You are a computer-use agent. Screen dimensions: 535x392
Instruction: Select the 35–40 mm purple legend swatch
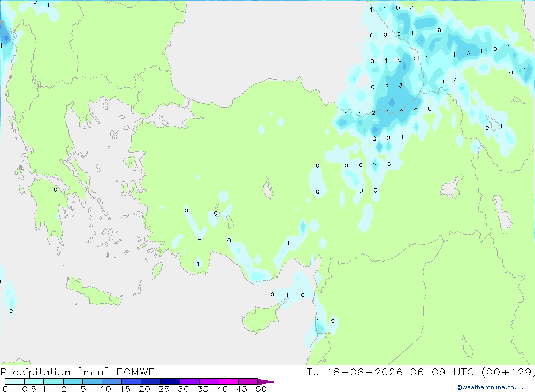tap(209, 381)
